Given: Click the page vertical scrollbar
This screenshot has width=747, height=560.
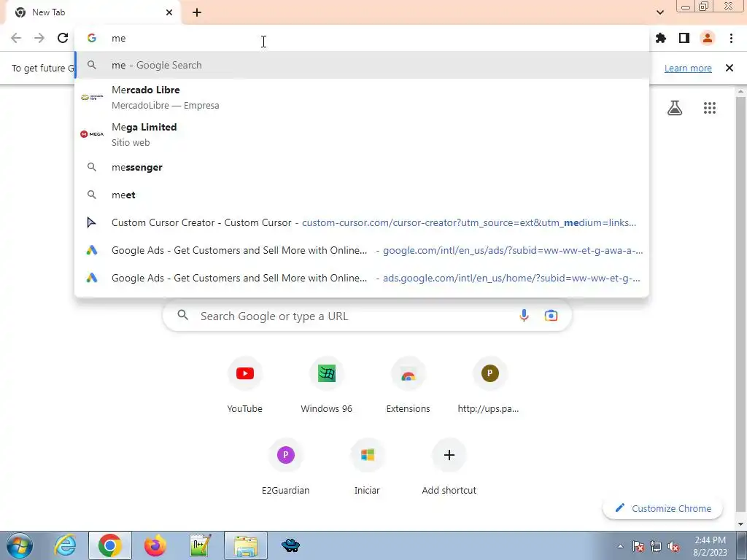Looking at the screenshot, I should click(x=740, y=305).
